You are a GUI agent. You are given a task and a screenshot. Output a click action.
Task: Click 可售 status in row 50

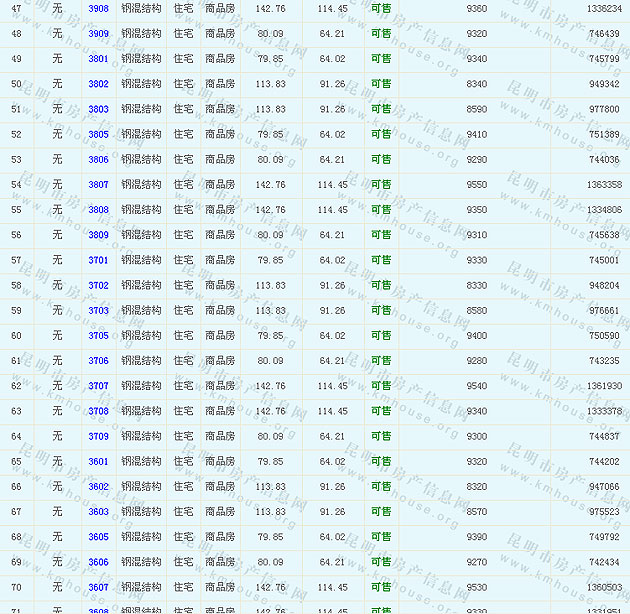[381, 84]
